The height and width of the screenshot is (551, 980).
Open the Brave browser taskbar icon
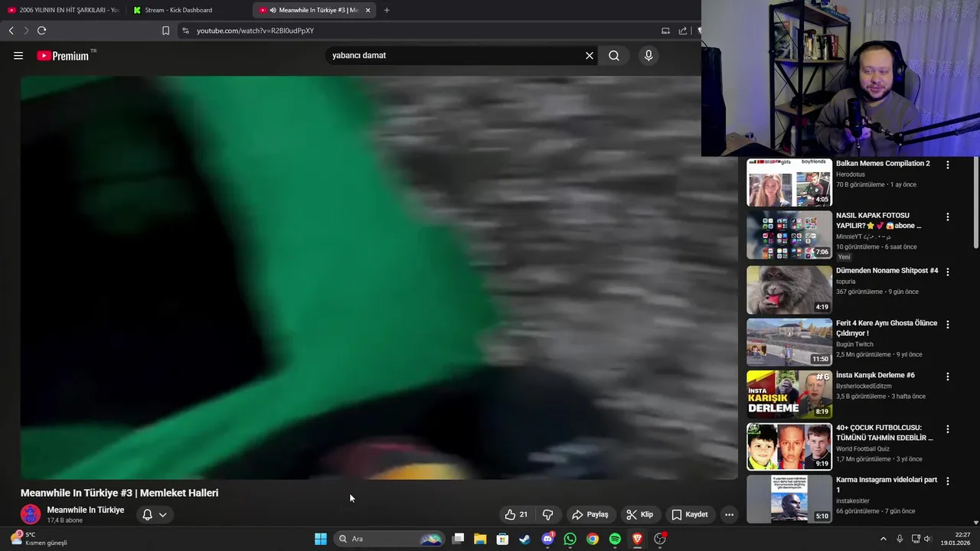tap(637, 539)
